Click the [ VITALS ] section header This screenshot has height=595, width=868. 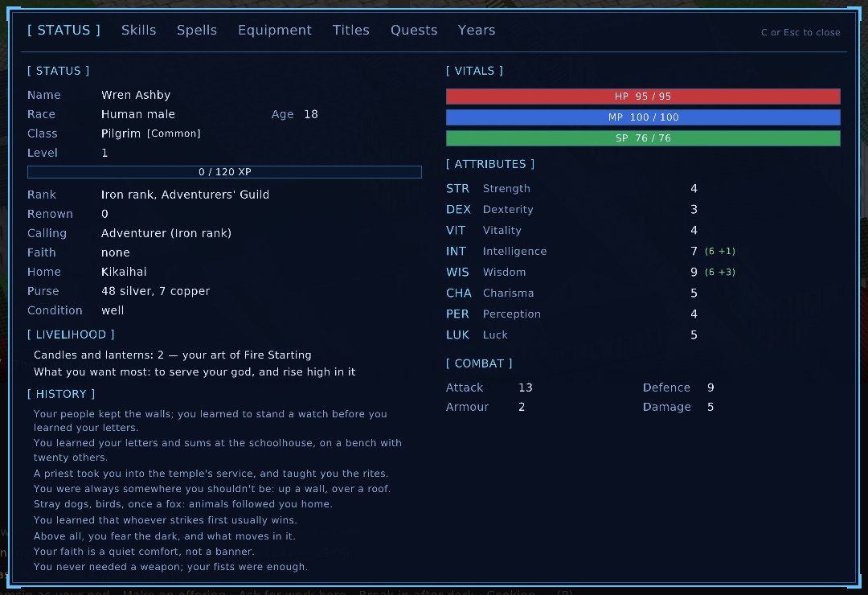click(474, 71)
